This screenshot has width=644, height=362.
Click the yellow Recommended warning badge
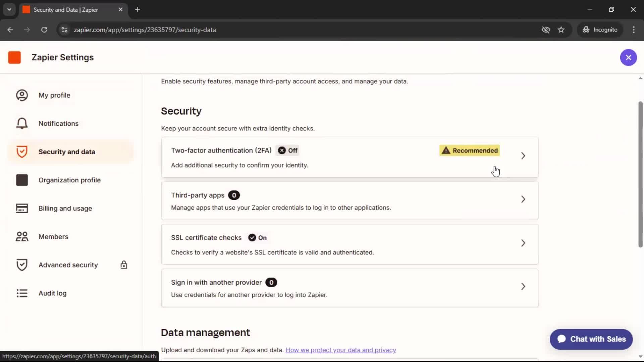pos(469,150)
